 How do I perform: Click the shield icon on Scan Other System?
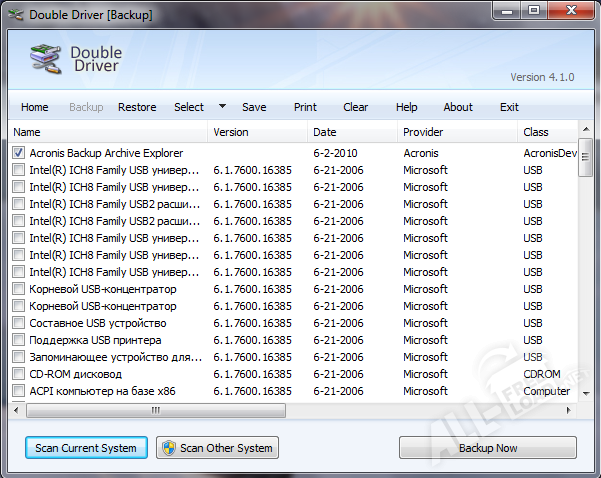point(168,448)
